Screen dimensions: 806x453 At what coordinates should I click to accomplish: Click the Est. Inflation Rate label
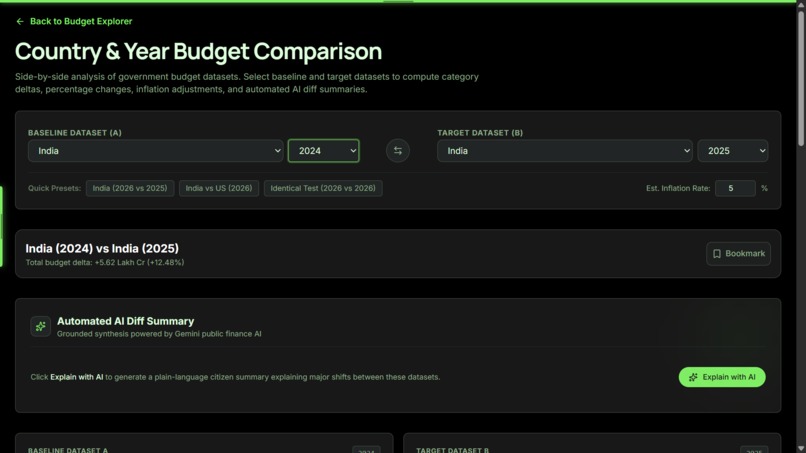[x=678, y=188]
